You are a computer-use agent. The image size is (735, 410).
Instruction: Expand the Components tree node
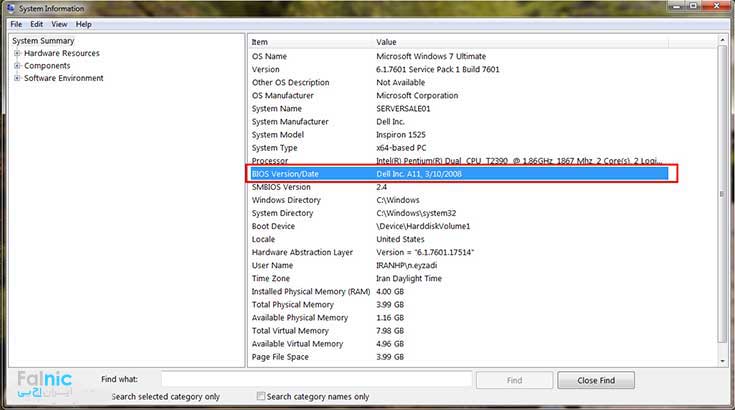(17, 66)
